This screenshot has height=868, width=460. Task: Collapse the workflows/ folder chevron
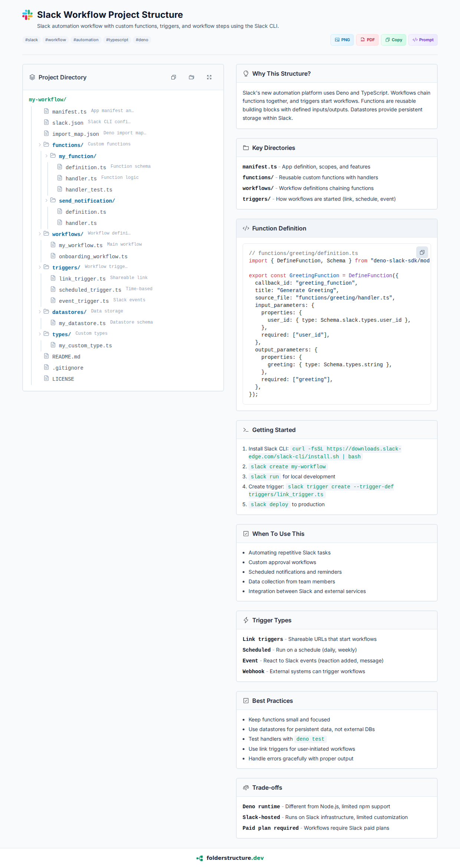tap(40, 234)
